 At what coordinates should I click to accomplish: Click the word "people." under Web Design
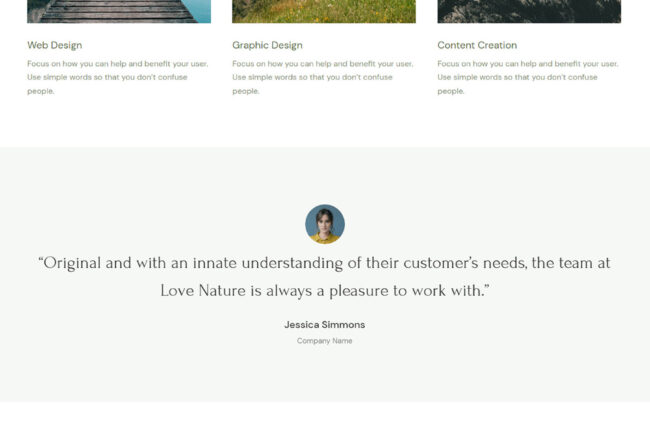coord(41,91)
